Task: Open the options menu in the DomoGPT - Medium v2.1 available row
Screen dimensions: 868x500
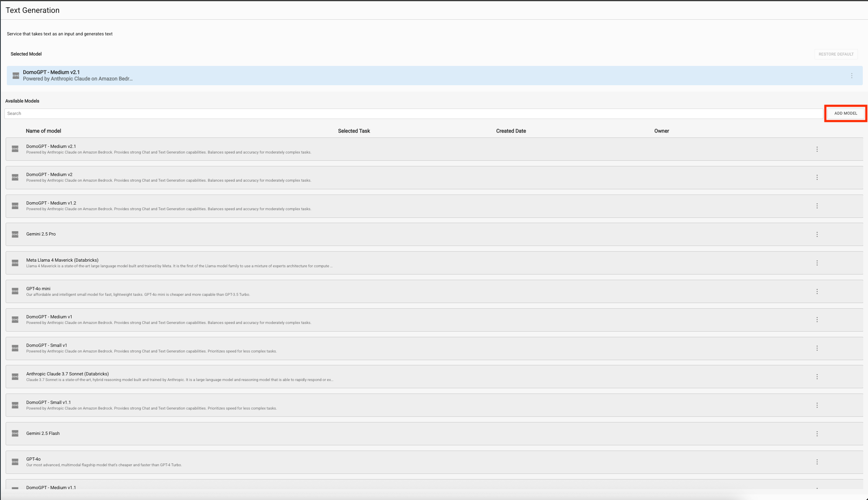Action: (817, 149)
